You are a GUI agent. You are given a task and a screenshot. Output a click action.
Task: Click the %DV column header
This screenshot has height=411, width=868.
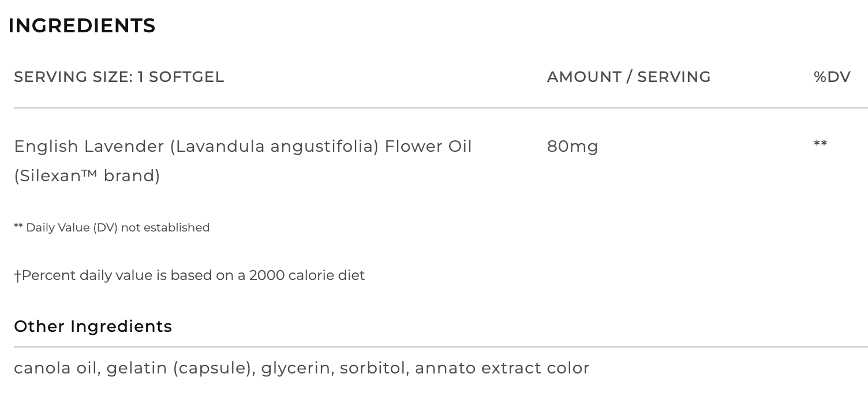pos(832,77)
